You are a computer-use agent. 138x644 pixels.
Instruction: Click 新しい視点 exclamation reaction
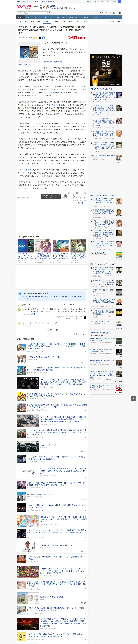click(x=83, y=196)
